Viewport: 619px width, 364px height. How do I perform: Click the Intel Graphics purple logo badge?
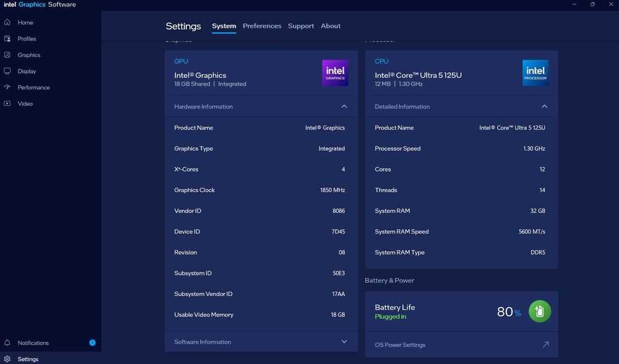coord(335,72)
